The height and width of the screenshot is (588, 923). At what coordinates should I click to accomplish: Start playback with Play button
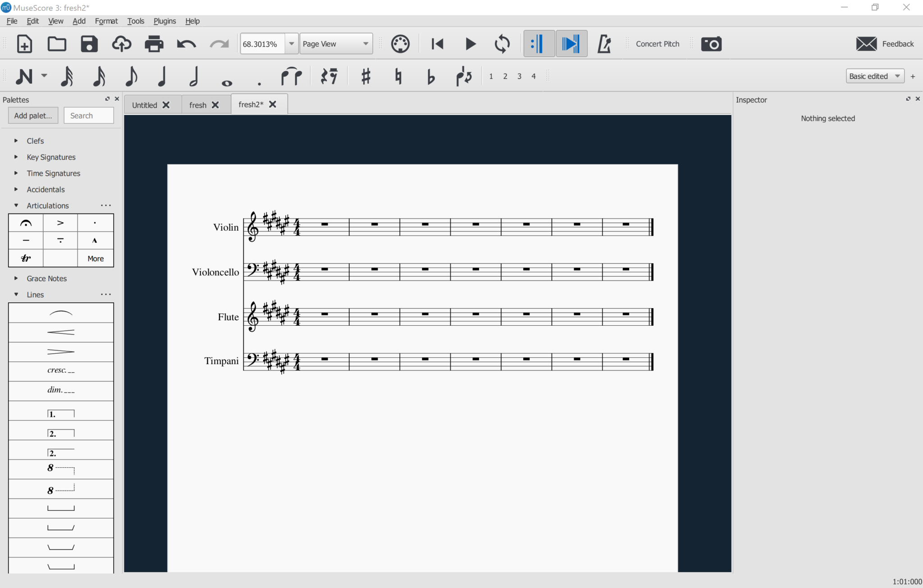pos(470,44)
